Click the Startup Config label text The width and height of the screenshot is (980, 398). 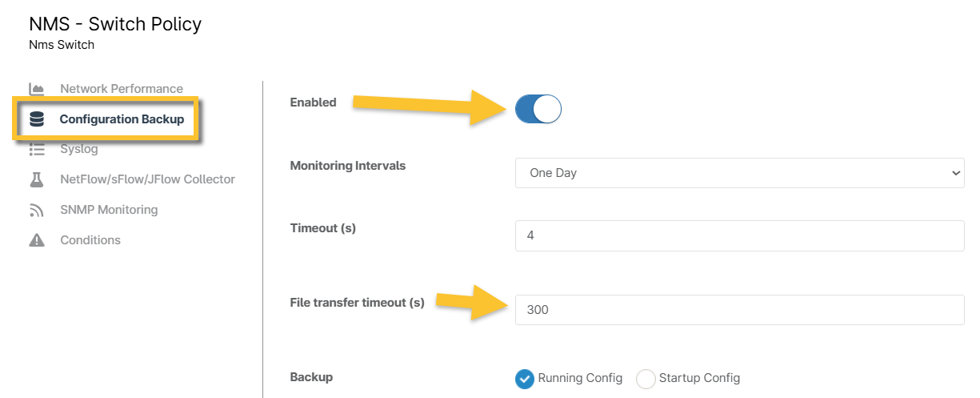click(x=699, y=378)
